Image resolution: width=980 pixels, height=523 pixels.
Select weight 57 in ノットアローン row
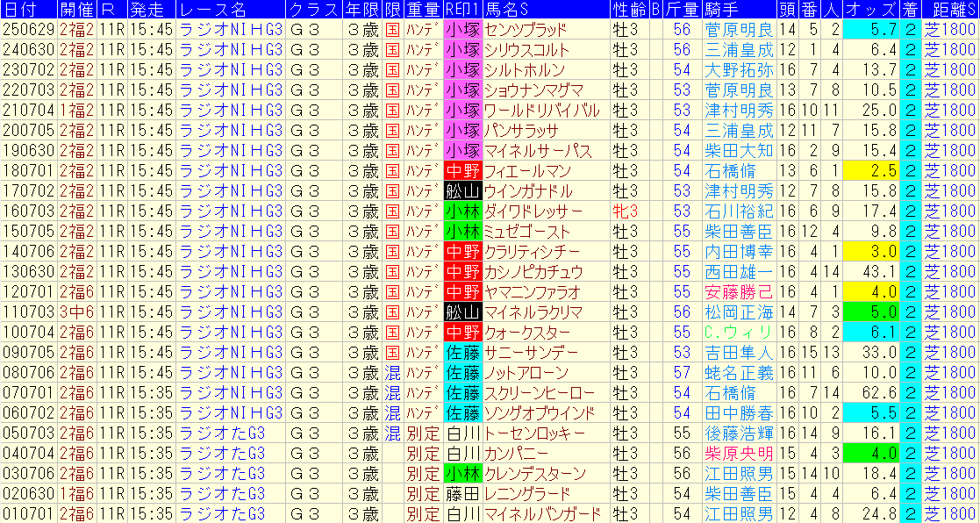point(683,373)
